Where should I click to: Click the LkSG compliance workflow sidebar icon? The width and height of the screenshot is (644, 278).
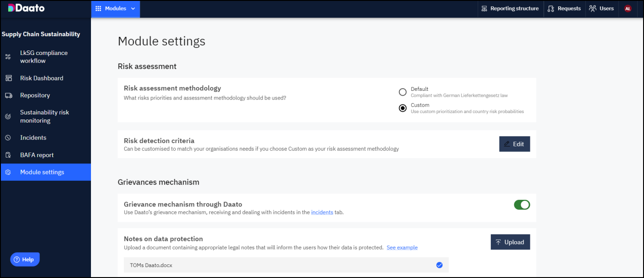(8, 57)
